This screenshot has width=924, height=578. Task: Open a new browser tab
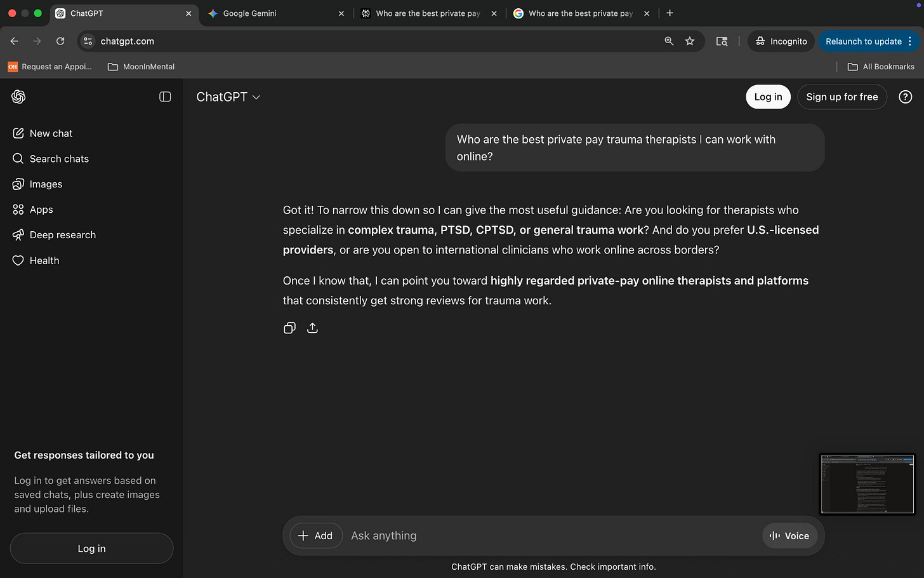[670, 13]
